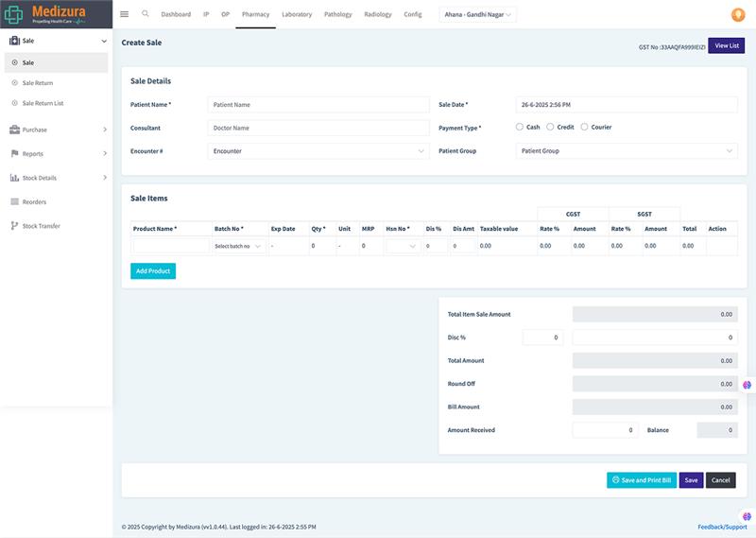
Task: Open the Patient Group dropdown
Action: click(627, 151)
